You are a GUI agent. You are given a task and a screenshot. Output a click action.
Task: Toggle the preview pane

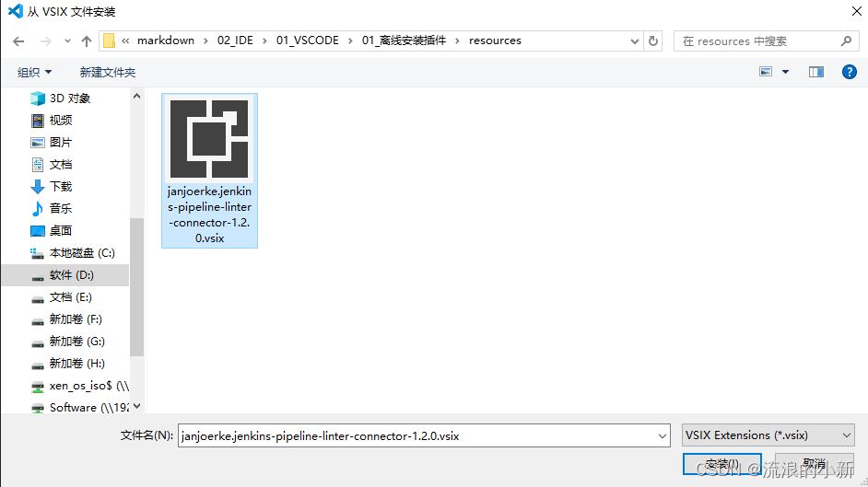click(x=816, y=72)
